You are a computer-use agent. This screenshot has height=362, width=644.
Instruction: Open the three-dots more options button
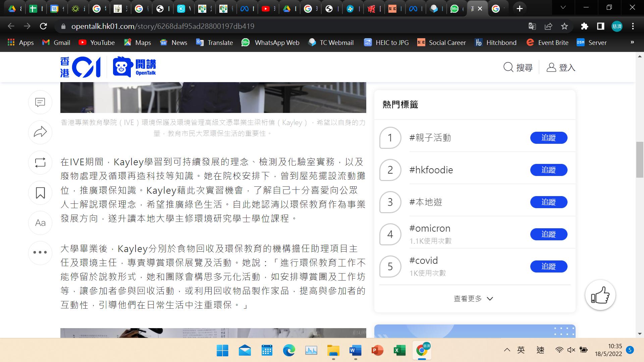tap(40, 252)
